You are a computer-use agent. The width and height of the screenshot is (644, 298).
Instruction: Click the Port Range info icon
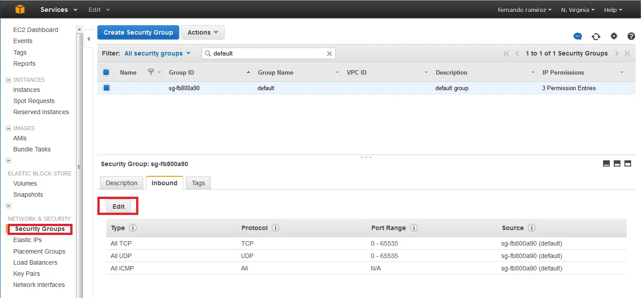point(414,228)
